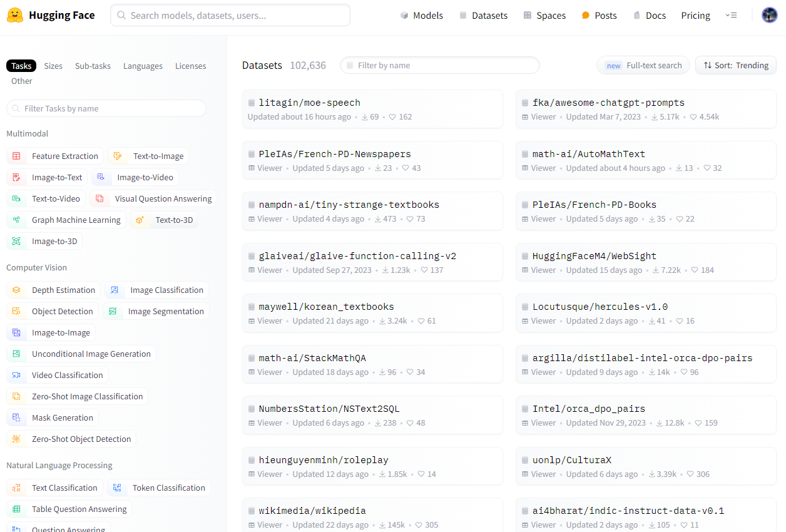Select the Tasks filter tab

[x=21, y=66]
